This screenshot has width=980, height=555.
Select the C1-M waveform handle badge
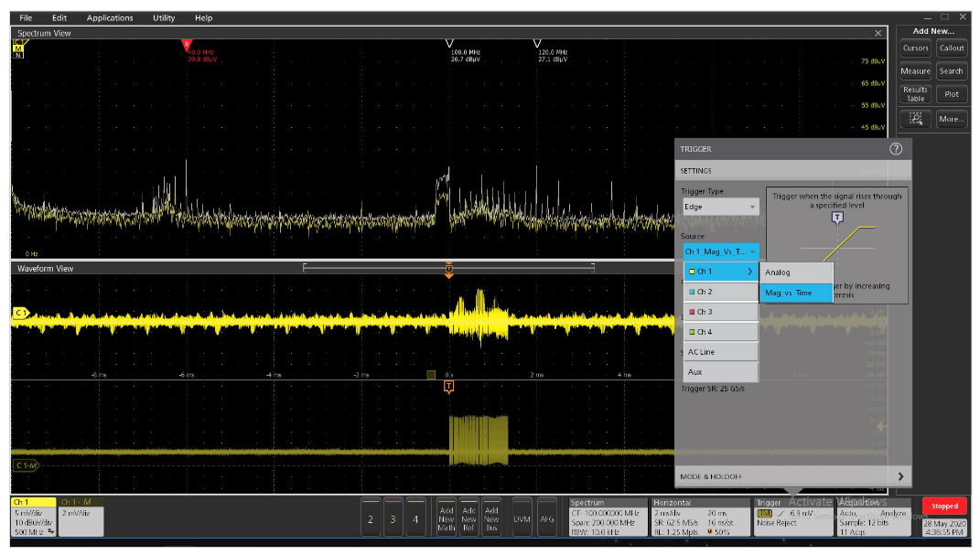[27, 465]
